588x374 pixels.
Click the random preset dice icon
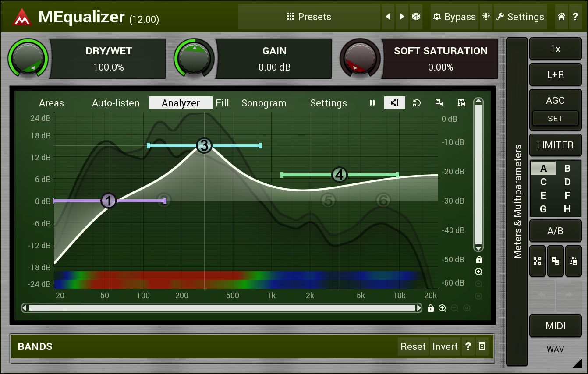coord(416,17)
